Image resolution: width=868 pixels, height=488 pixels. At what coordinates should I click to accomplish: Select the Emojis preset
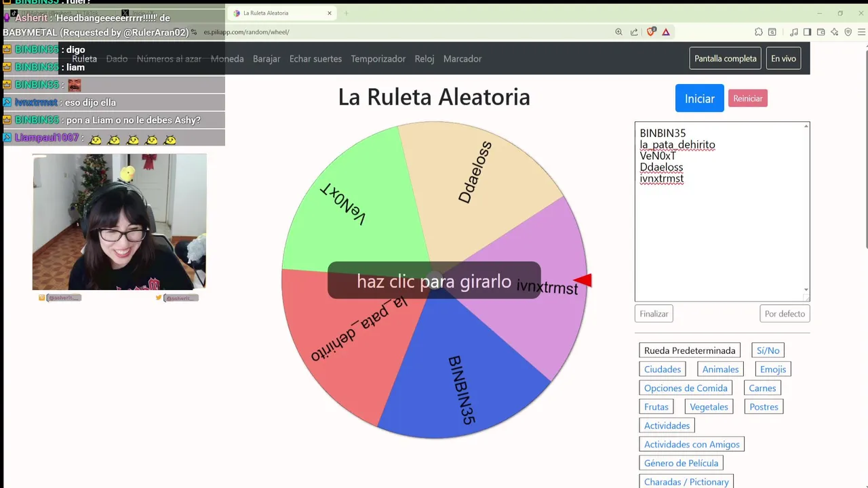tap(773, 369)
